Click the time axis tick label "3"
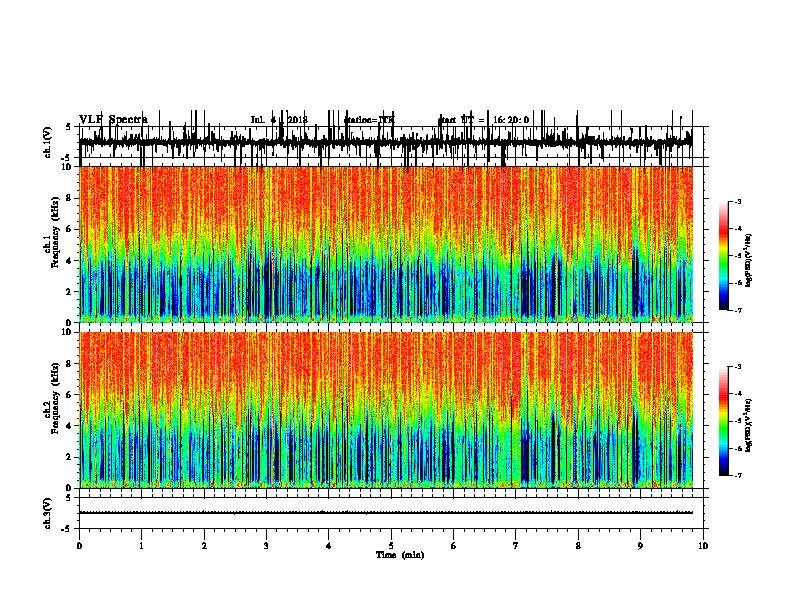Viewport: 792px width, 612px height. (266, 546)
